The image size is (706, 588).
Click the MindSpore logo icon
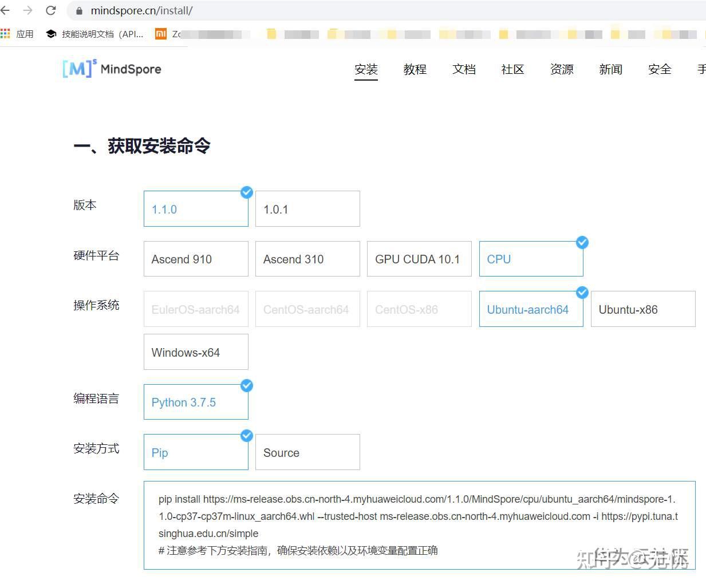tap(78, 68)
